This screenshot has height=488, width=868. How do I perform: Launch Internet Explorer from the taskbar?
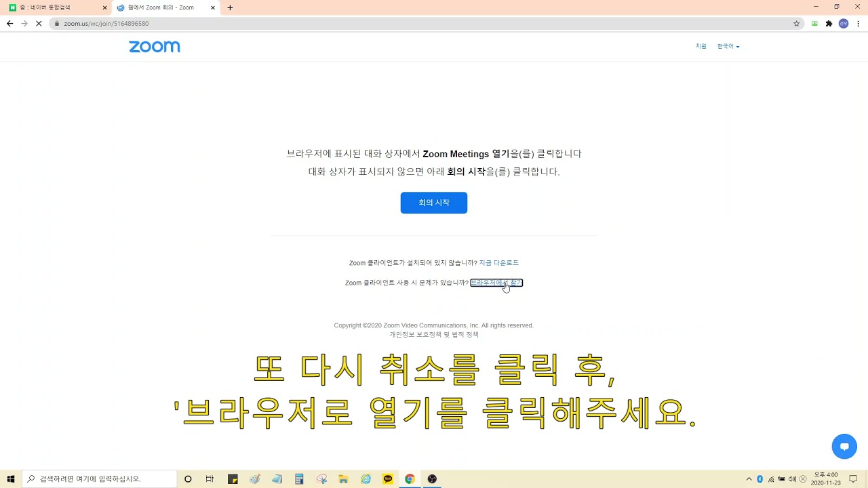(x=366, y=479)
